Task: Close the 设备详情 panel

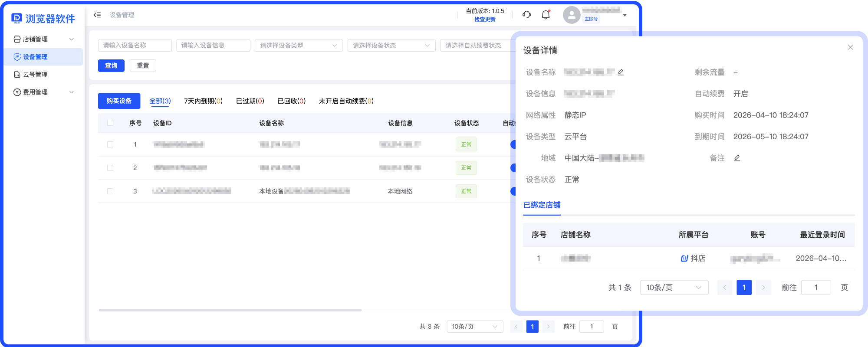Action: click(850, 47)
